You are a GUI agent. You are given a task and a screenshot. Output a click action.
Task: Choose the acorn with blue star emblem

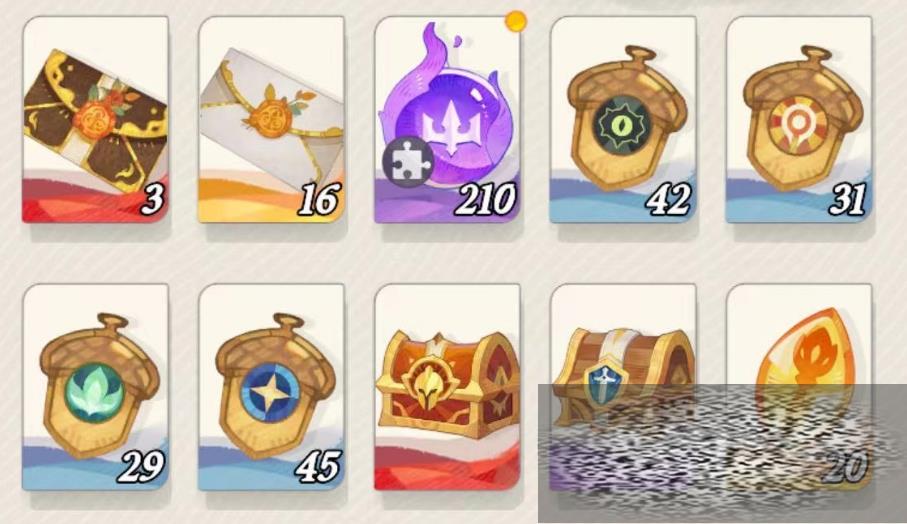(271, 387)
